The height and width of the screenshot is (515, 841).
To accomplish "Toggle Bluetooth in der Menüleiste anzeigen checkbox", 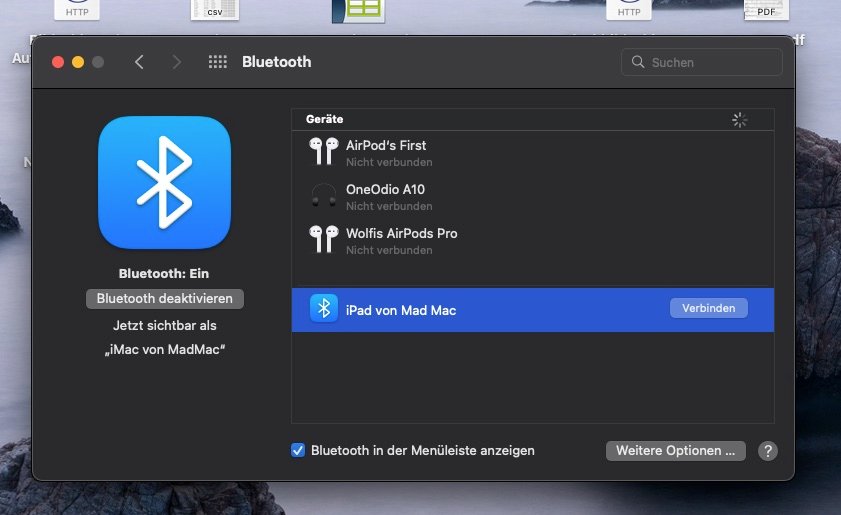I will click(298, 451).
